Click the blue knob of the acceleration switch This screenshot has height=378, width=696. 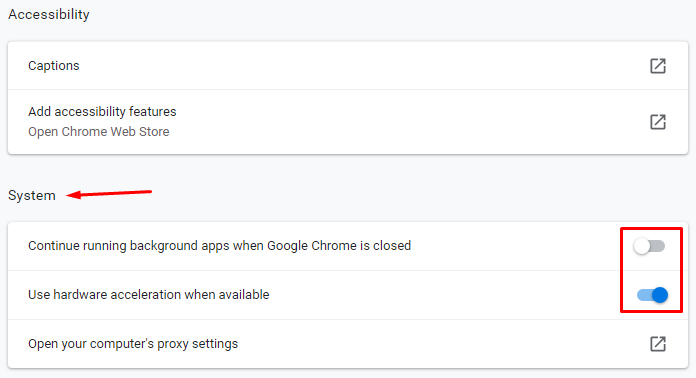coord(660,295)
